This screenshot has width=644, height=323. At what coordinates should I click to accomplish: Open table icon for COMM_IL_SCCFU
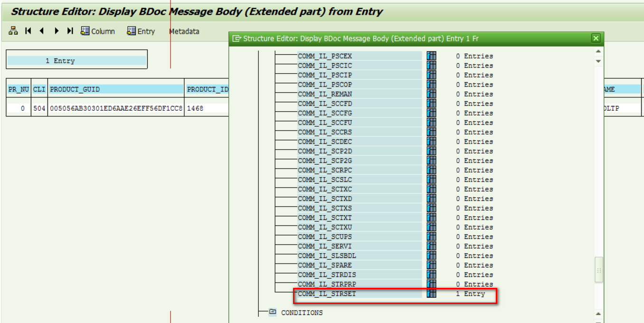pos(431,123)
